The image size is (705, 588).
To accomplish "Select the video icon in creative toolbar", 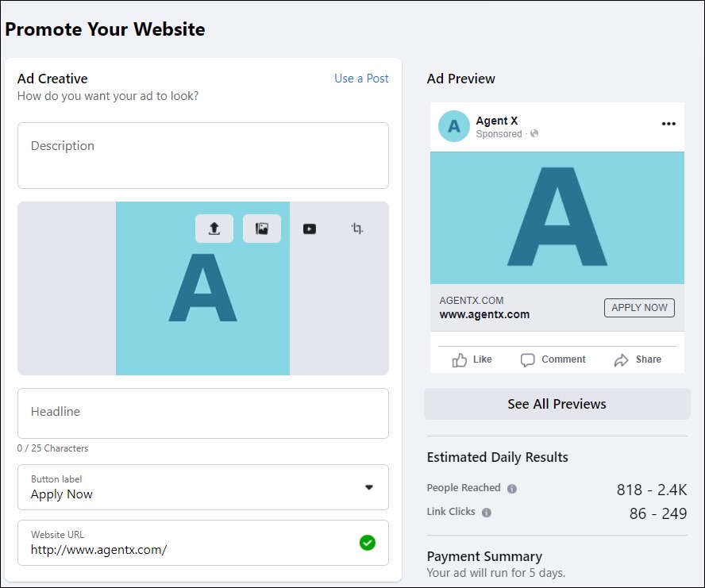I will click(310, 229).
